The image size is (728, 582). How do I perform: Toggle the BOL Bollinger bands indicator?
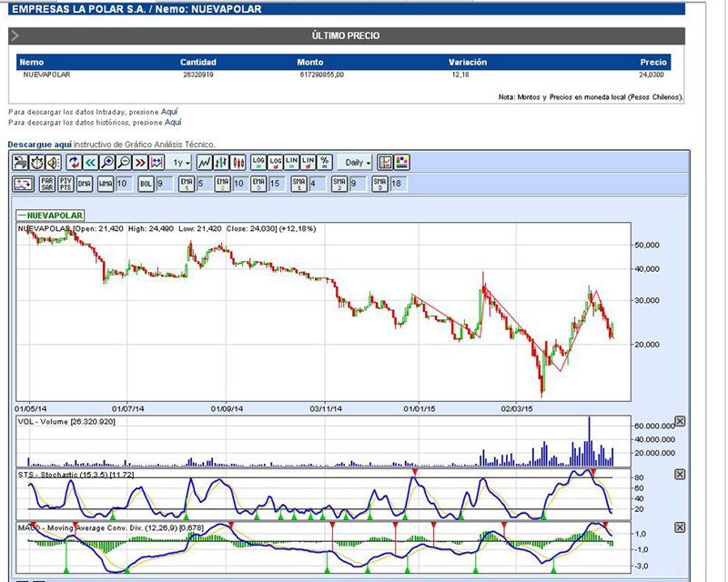[146, 185]
